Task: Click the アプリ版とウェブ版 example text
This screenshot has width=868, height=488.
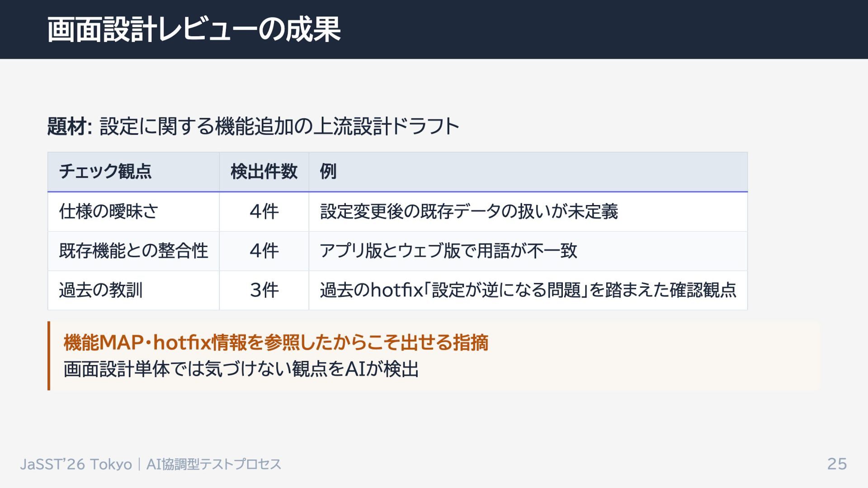Action: [x=448, y=251]
